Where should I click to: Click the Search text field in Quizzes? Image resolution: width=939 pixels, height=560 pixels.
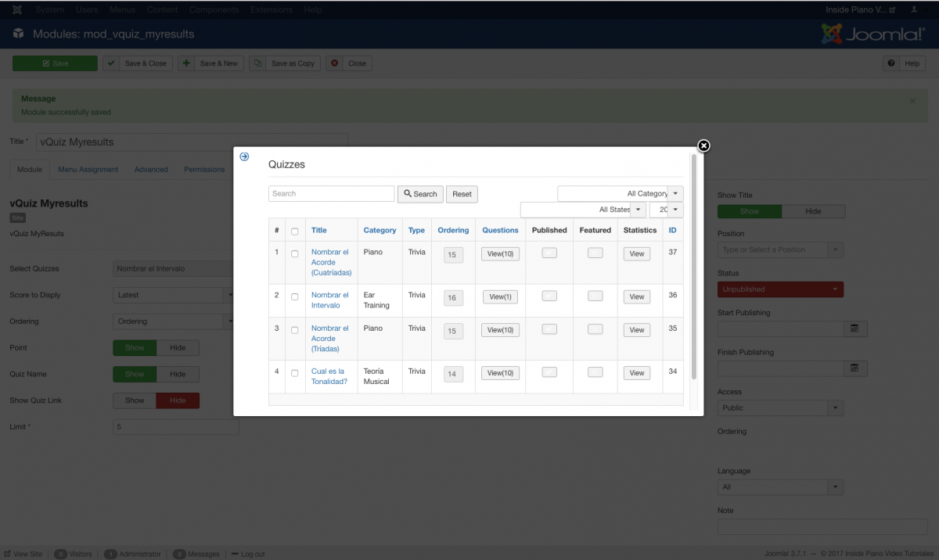click(x=331, y=193)
